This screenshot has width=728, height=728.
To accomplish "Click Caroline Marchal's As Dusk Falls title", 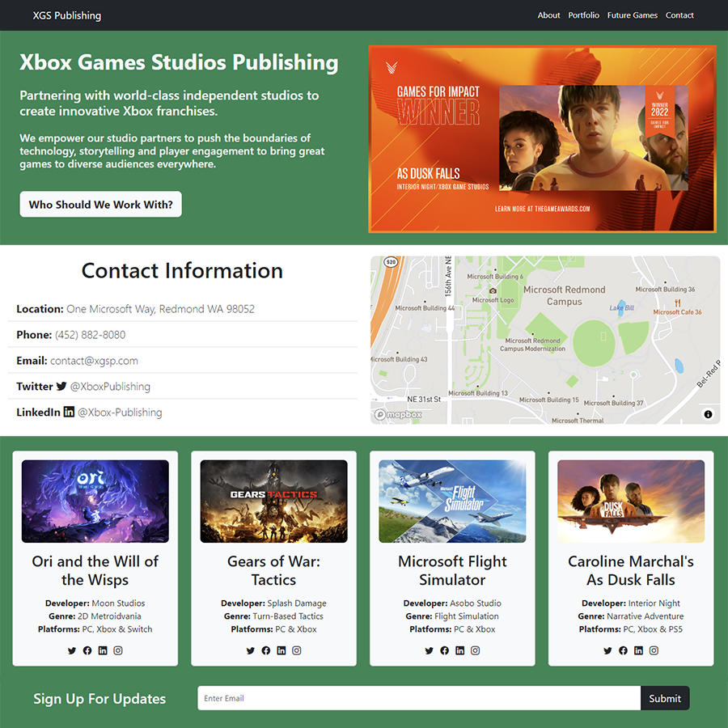I will (x=631, y=570).
